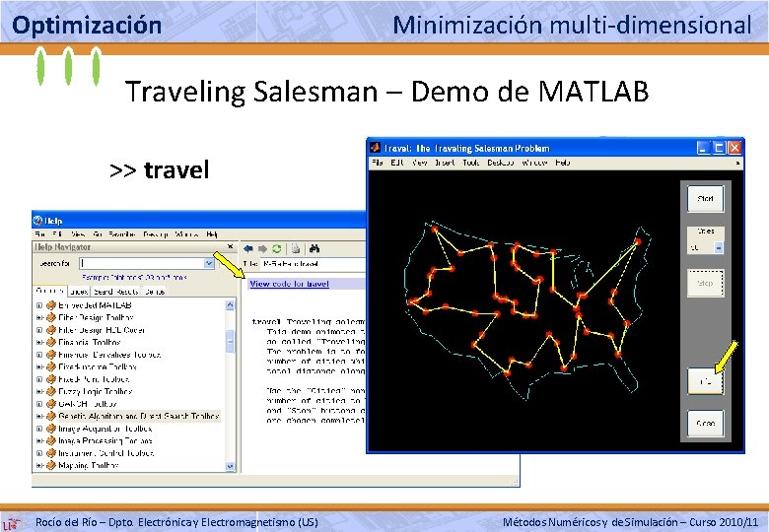This screenshot has height=532, width=769.
Task: Click the Title field in Help browser
Action: [313, 264]
